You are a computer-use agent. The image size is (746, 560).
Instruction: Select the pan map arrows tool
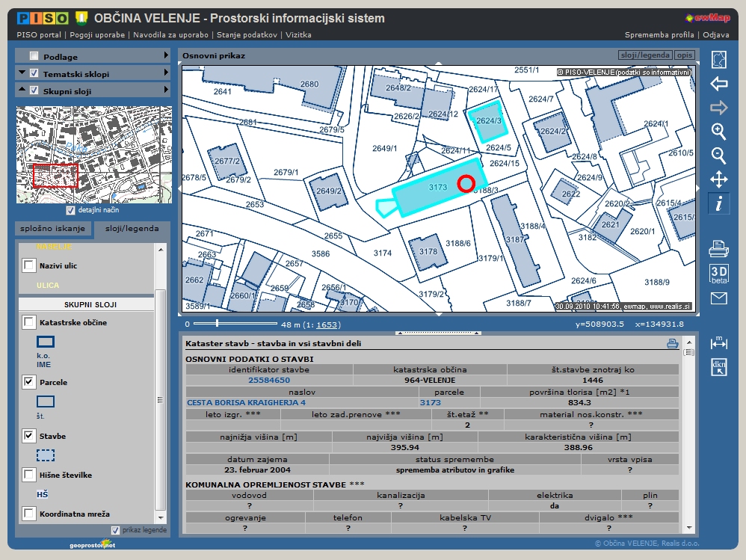(718, 179)
